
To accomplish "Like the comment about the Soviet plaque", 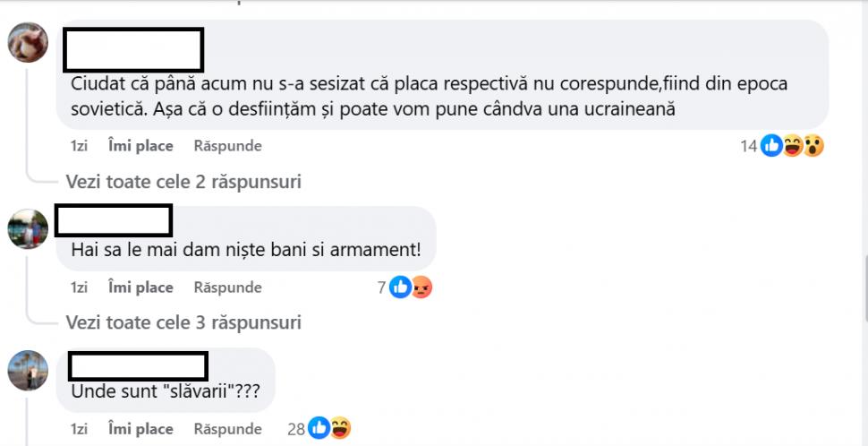I will (x=140, y=145).
